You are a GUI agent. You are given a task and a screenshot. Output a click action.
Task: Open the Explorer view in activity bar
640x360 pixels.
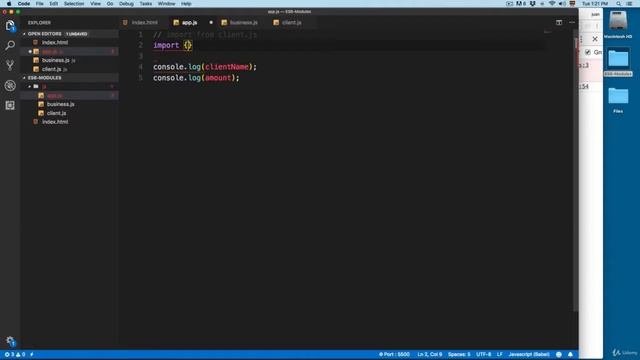coord(10,26)
